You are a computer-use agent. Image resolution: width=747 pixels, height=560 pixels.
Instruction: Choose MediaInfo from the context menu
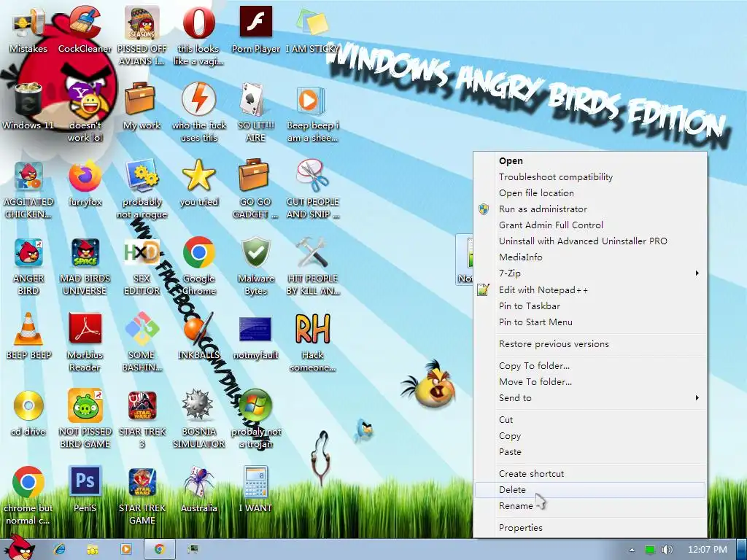coord(589,257)
